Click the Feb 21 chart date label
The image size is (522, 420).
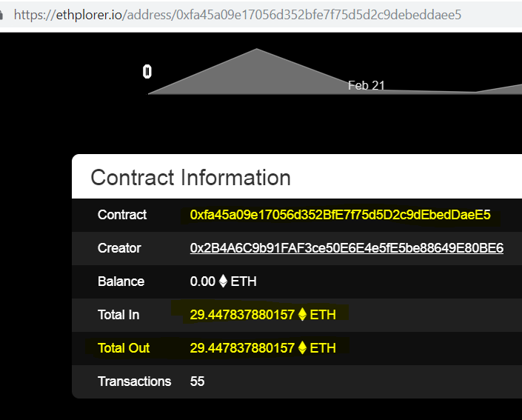click(367, 85)
